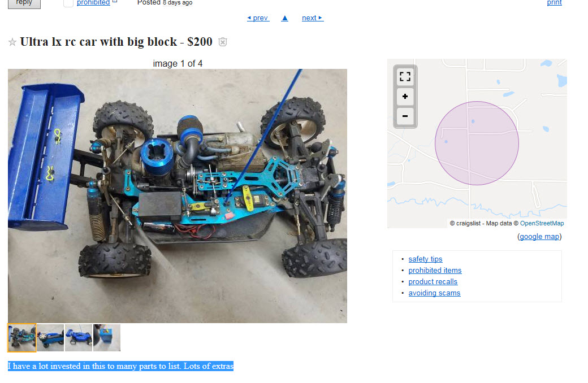The image size is (588, 383).
Task: Zoom in on the map
Action: point(405,96)
